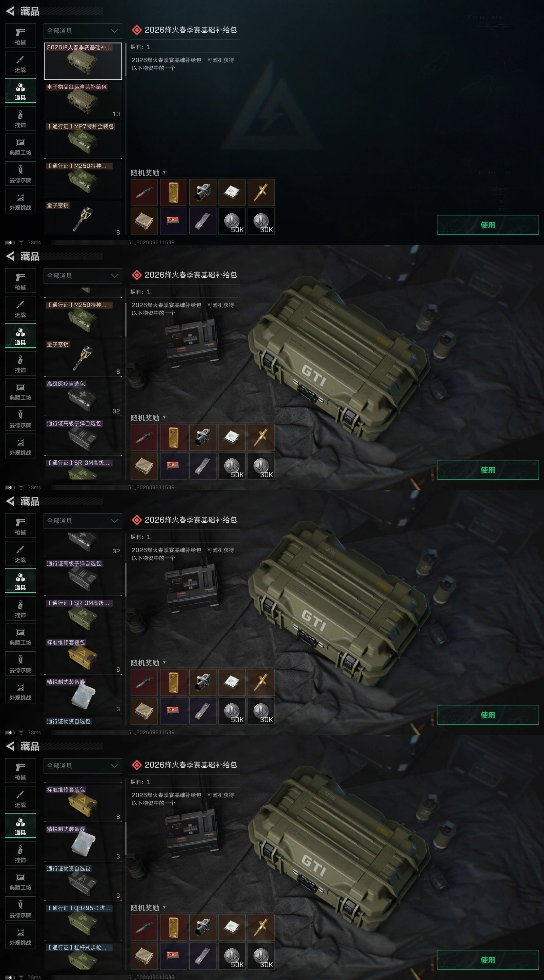Select the 【通行证】MP7特种全装包 crate
This screenshot has width=544, height=980.
(x=83, y=140)
